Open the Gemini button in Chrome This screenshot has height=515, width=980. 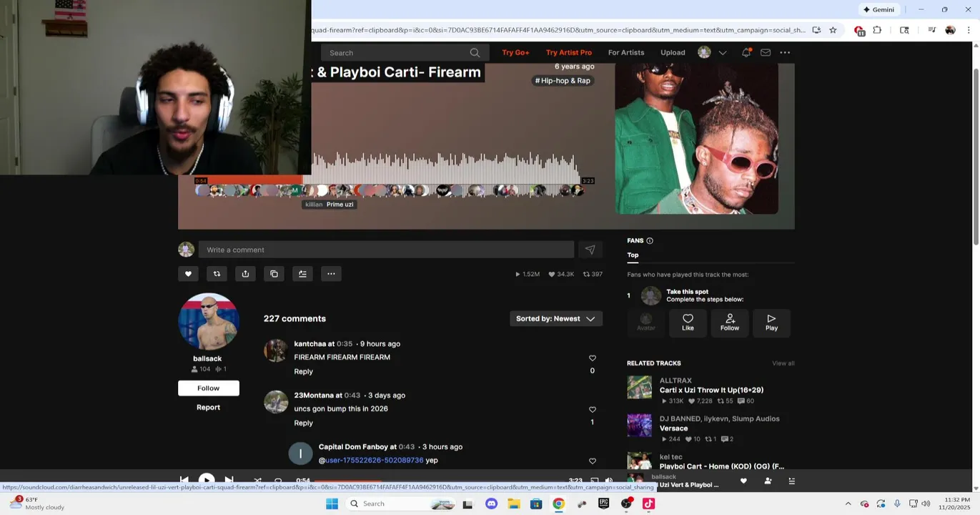[x=878, y=9]
